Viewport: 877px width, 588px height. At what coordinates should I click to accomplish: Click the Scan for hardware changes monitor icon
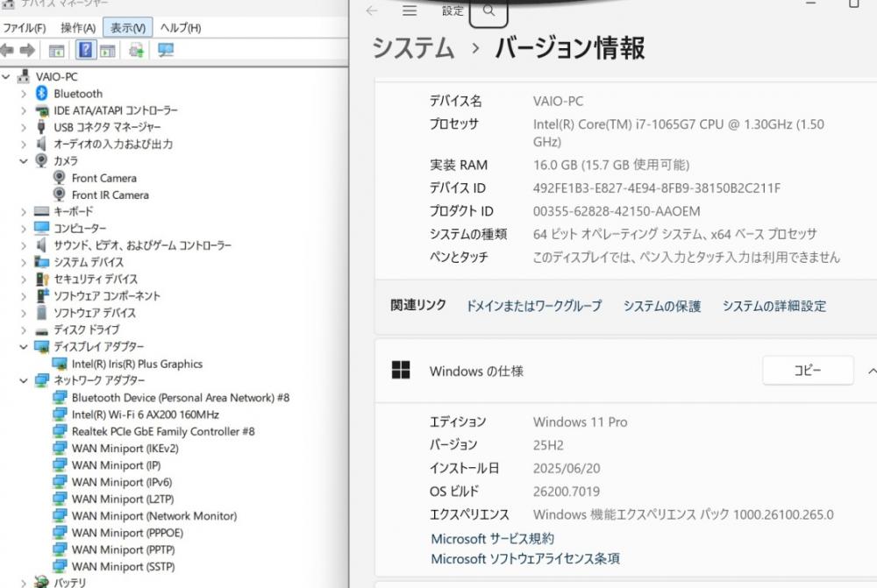[166, 50]
